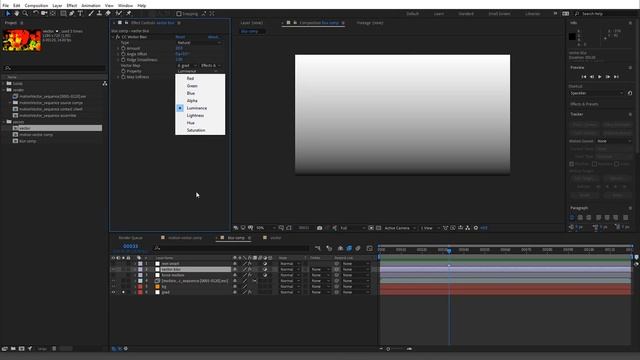The width and height of the screenshot is (640, 360).
Task: Select the Selection arrow tool
Action: pyautogui.click(x=8, y=13)
